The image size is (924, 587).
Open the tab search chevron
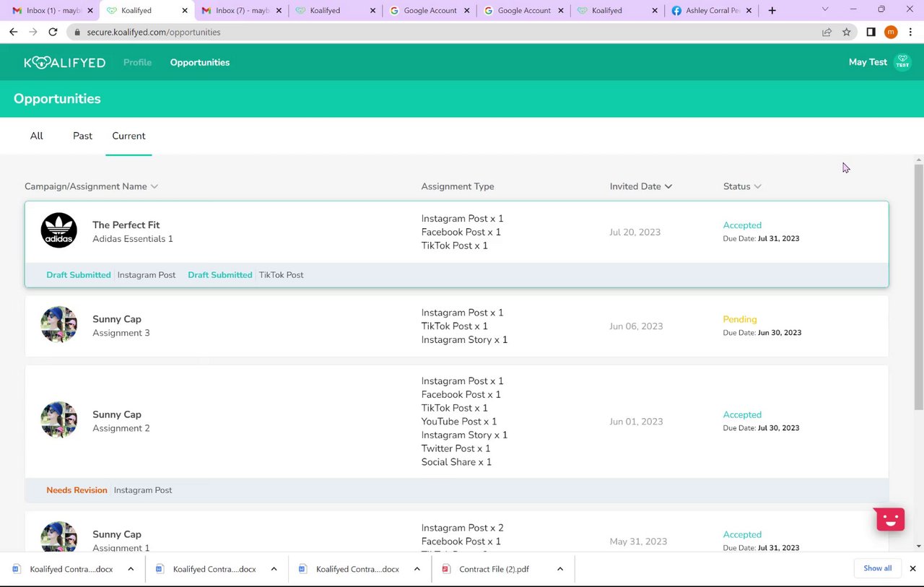click(x=825, y=9)
